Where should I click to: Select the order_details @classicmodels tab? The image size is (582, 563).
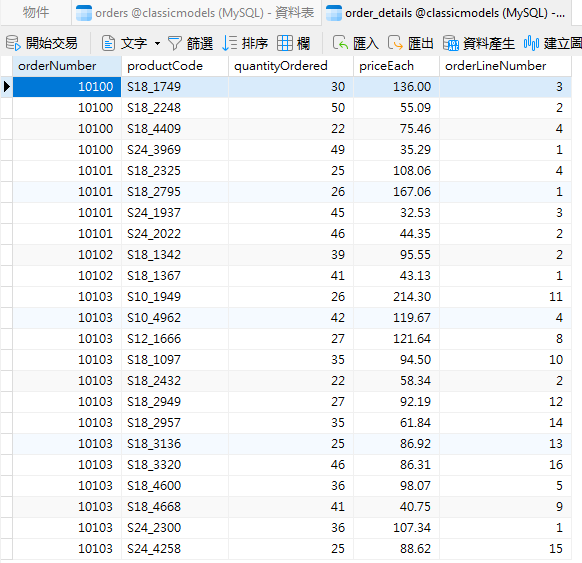(x=446, y=13)
